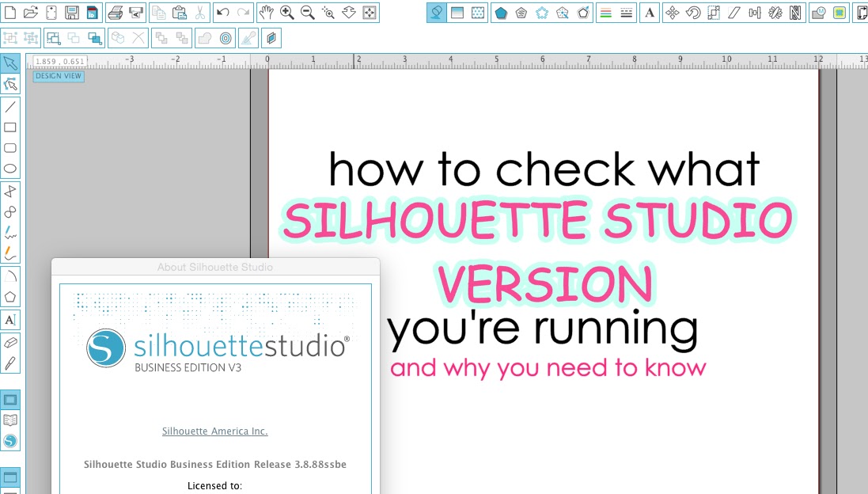Image resolution: width=868 pixels, height=494 pixels.
Task: Open the Trace panel
Action: click(x=840, y=12)
